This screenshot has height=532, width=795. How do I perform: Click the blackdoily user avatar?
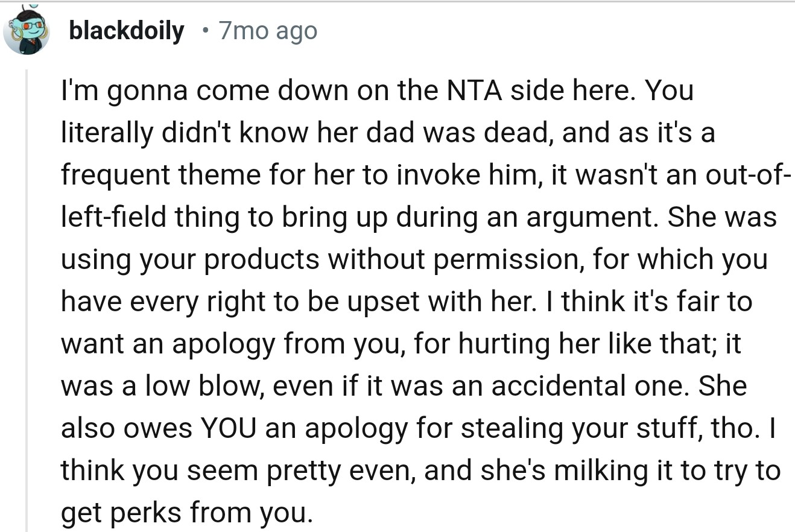click(x=26, y=31)
